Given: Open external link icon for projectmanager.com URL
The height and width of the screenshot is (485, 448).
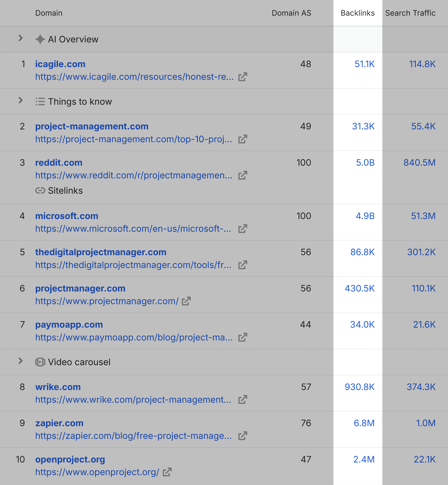Looking at the screenshot, I should click(186, 301).
